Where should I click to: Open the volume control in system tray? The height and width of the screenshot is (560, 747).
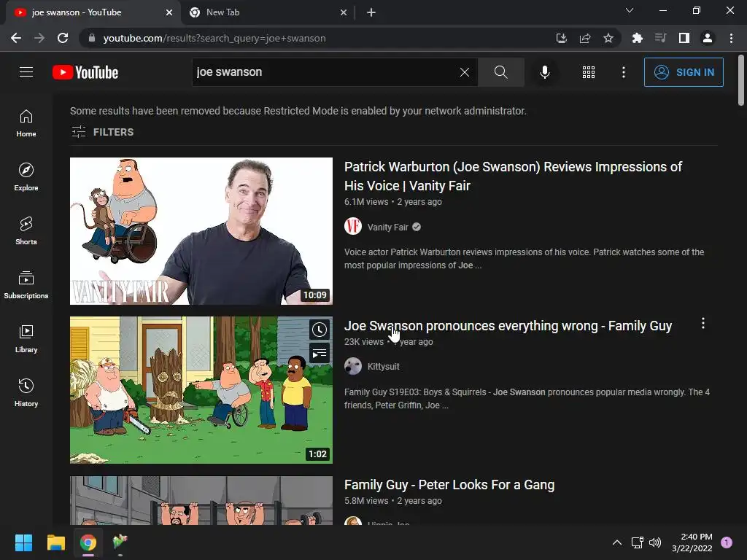coord(656,542)
